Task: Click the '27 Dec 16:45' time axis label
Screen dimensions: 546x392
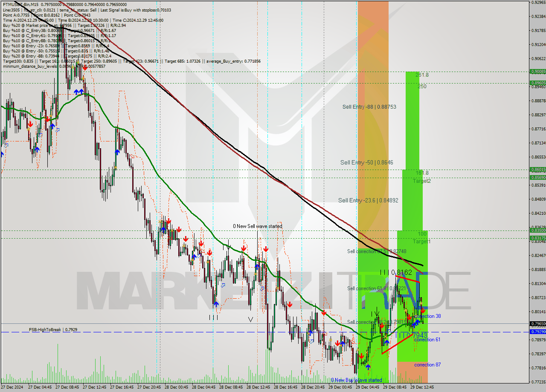Action: coord(122,388)
